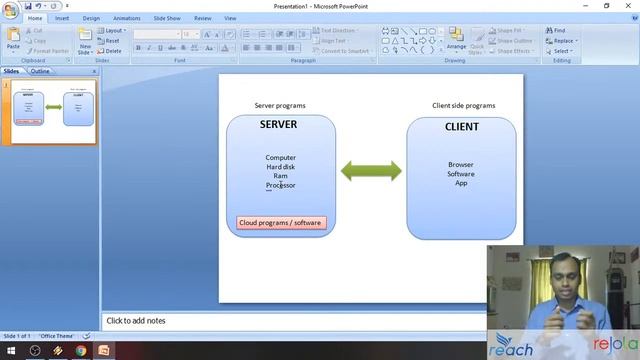Click the Redo button in Quick Access
The height and width of the screenshot is (360, 640).
click(53, 6)
